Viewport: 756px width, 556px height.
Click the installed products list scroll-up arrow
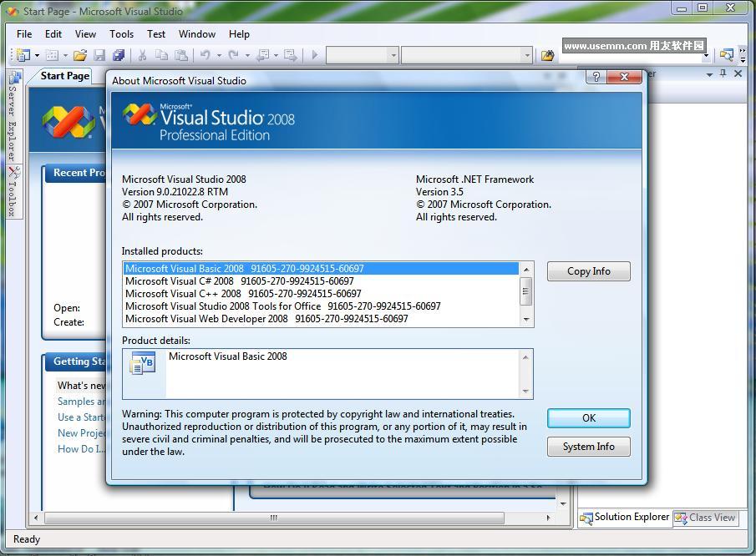pyautogui.click(x=526, y=270)
